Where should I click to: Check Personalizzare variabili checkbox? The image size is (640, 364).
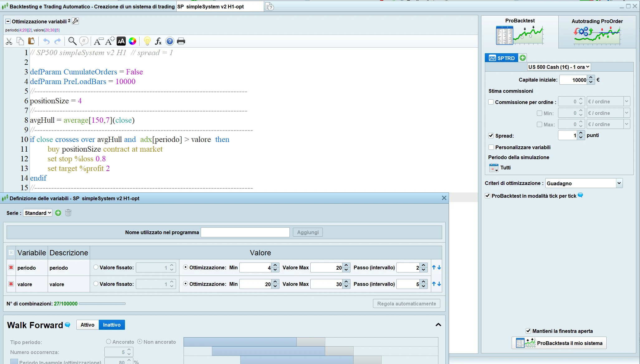coord(491,147)
